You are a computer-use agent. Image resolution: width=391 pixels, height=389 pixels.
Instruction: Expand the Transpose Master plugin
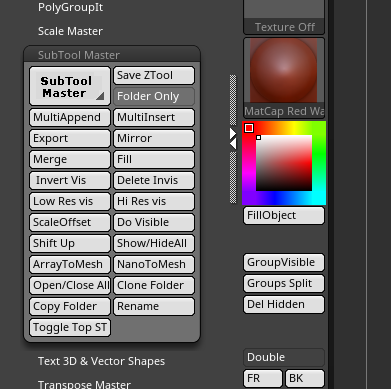tap(84, 384)
